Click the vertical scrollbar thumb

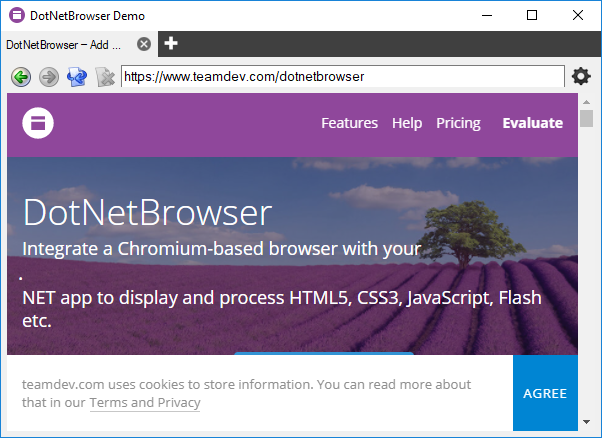point(586,118)
